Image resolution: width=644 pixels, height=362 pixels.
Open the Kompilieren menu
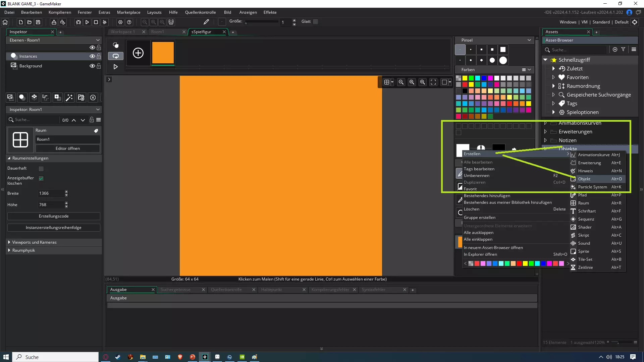pos(60,12)
